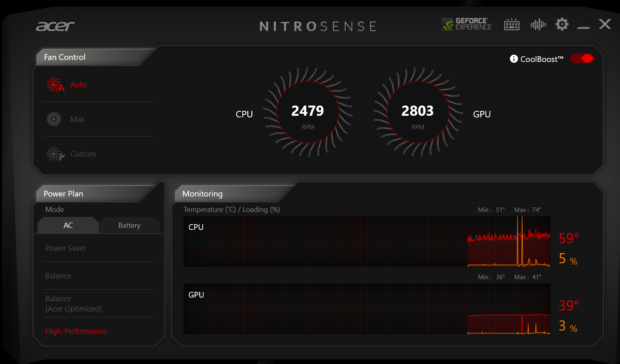
Task: Click the Monitoring panel header
Action: [x=201, y=194]
